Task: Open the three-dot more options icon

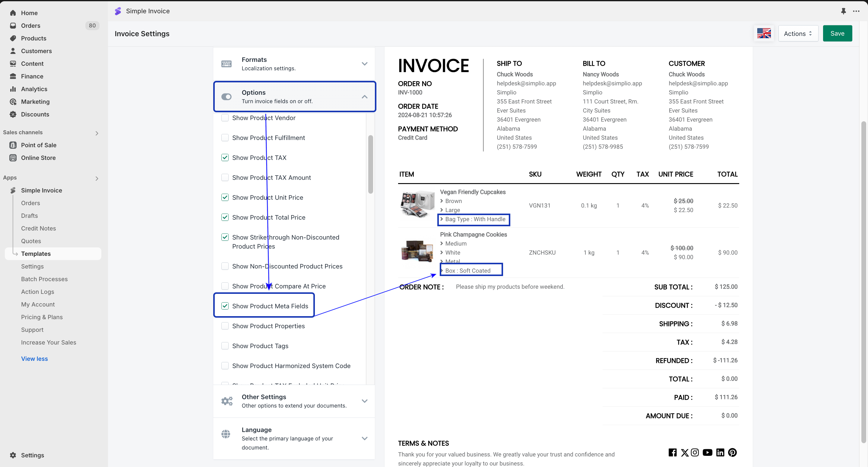Action: tap(856, 11)
